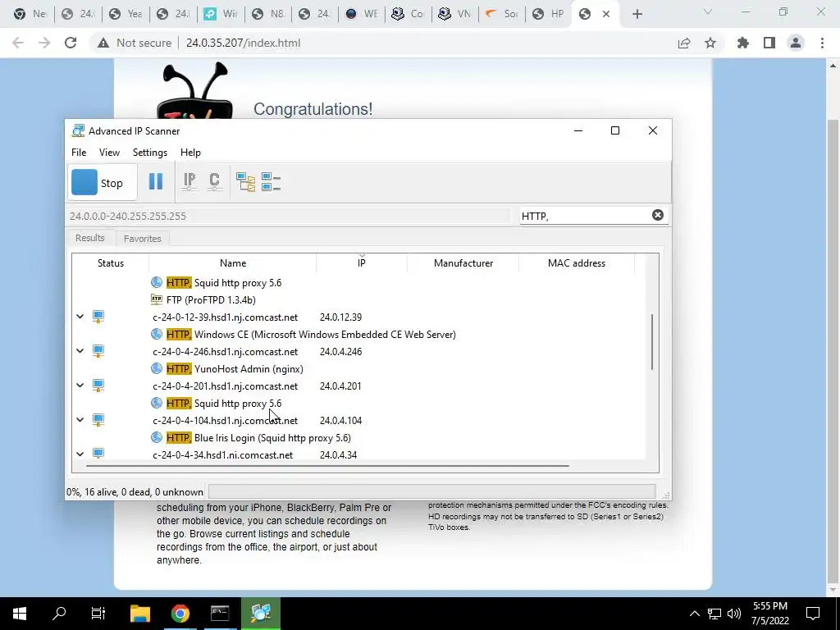
Task: Click FTP icon beside ProFTPD 1.3.4b entry
Action: coord(157,299)
